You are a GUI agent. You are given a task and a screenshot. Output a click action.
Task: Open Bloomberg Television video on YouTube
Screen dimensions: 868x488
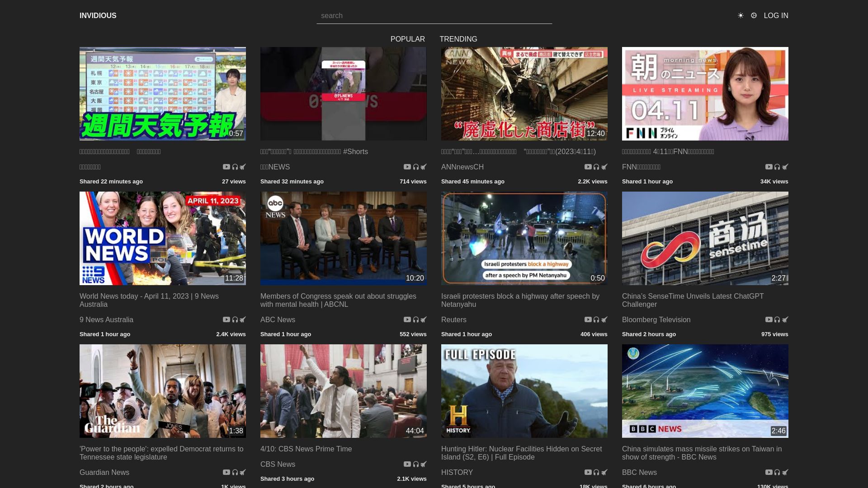tap(769, 319)
